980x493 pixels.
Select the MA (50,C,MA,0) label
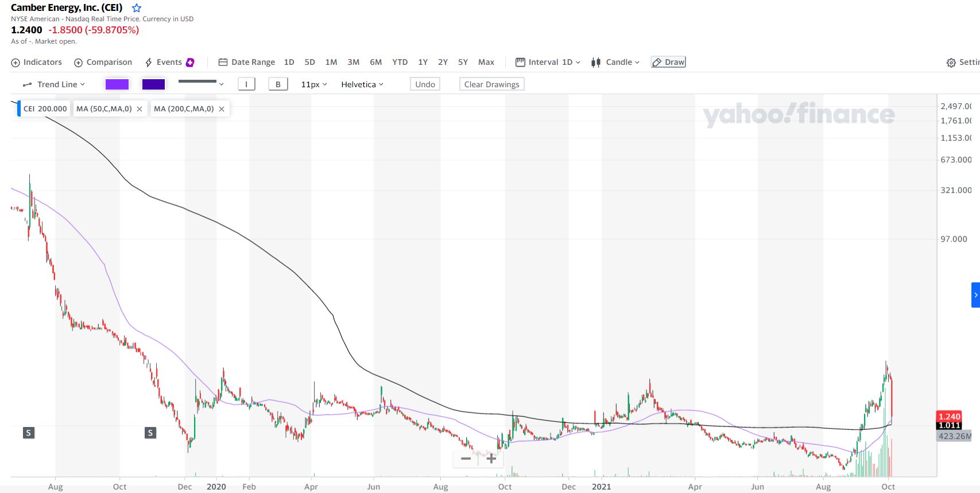click(x=104, y=109)
